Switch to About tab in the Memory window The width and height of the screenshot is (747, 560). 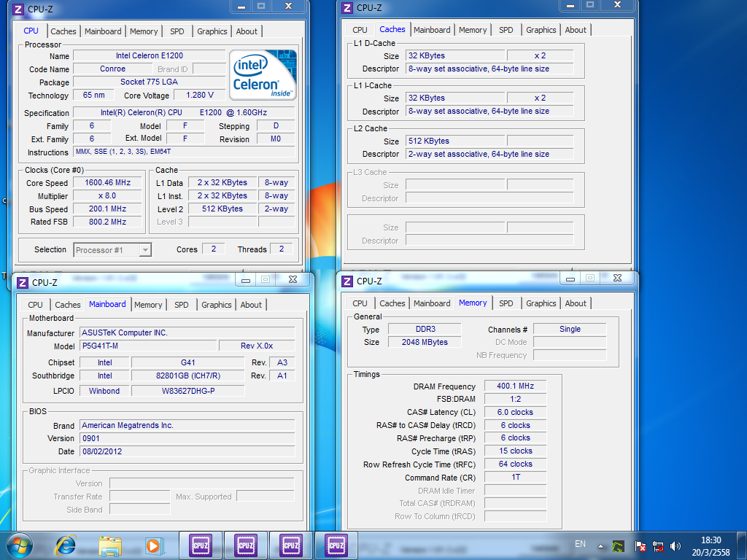tap(575, 303)
